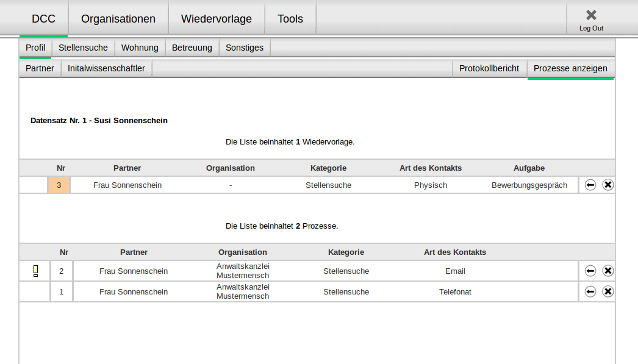Click back arrow icon for Wiedervorlage 3
This screenshot has width=638, height=364.
590,185
